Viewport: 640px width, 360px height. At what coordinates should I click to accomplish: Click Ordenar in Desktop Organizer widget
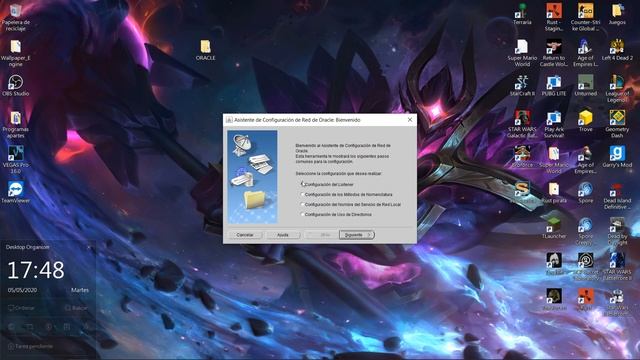pos(21,308)
